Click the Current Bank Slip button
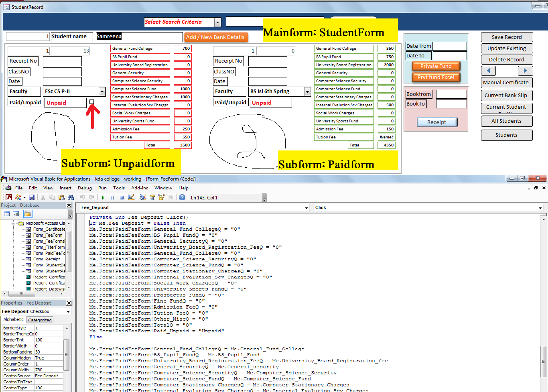This screenshot has width=548, height=392. (x=507, y=95)
